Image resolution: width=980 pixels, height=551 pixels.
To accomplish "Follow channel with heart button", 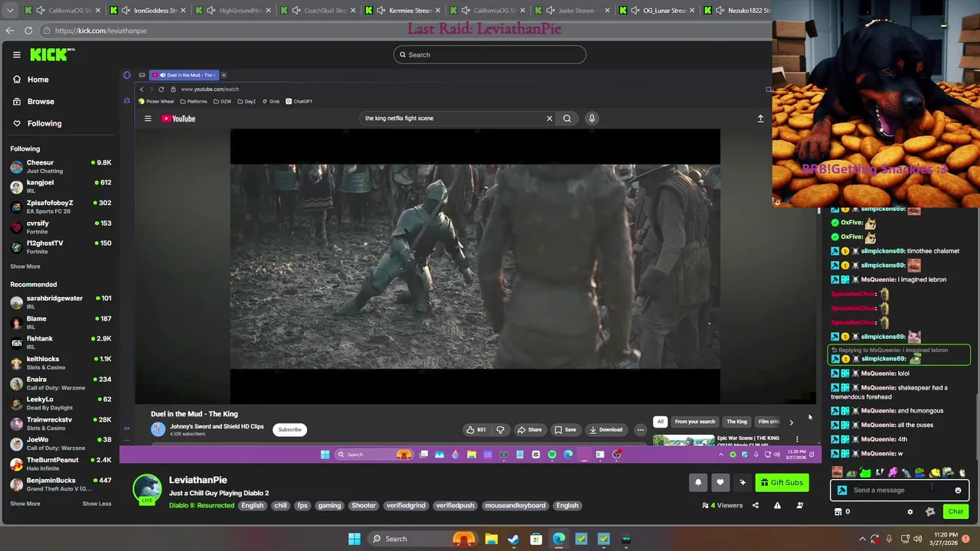I will (720, 483).
